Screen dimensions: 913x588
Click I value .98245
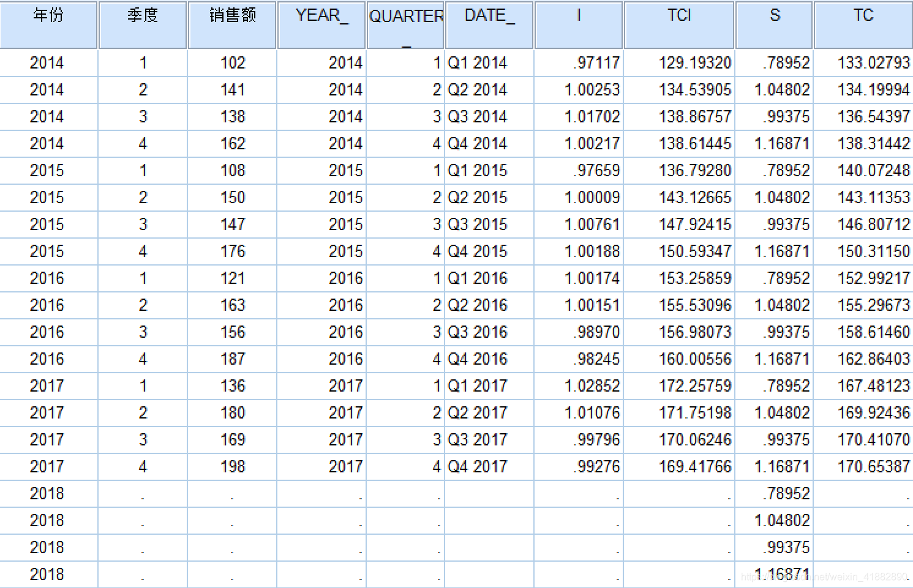[579, 359]
